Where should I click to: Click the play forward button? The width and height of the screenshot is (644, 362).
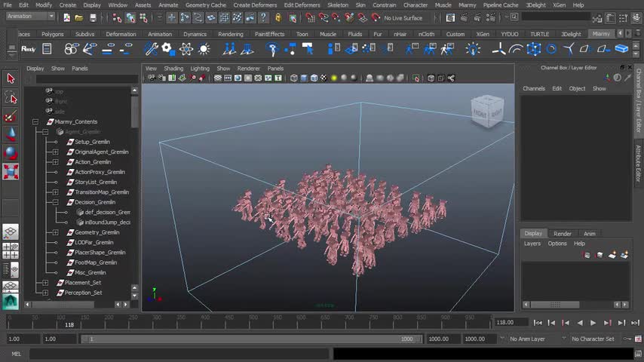(x=593, y=323)
